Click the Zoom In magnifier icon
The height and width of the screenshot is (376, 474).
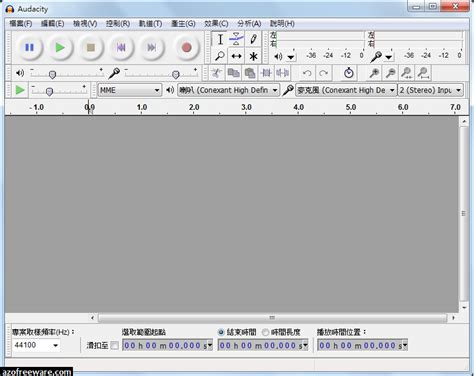coord(374,73)
